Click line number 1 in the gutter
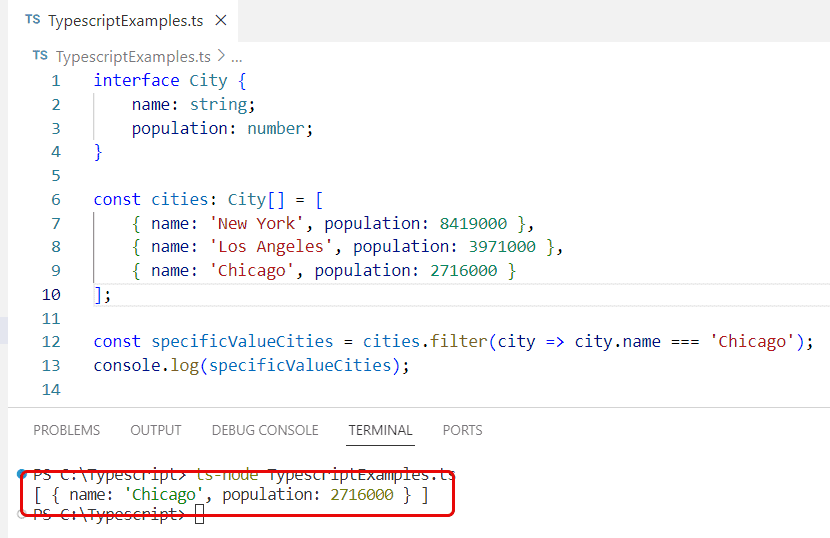The width and height of the screenshot is (830, 538). tap(56, 81)
